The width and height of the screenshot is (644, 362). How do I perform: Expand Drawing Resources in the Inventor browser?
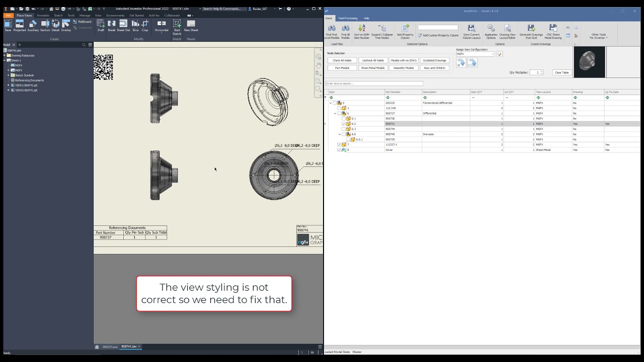point(5,55)
